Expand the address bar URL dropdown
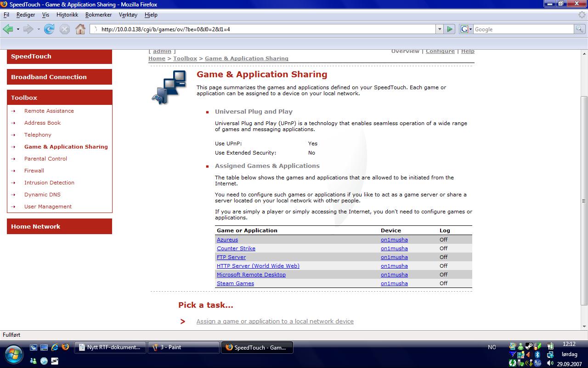Image resolution: width=588 pixels, height=368 pixels. coord(440,29)
